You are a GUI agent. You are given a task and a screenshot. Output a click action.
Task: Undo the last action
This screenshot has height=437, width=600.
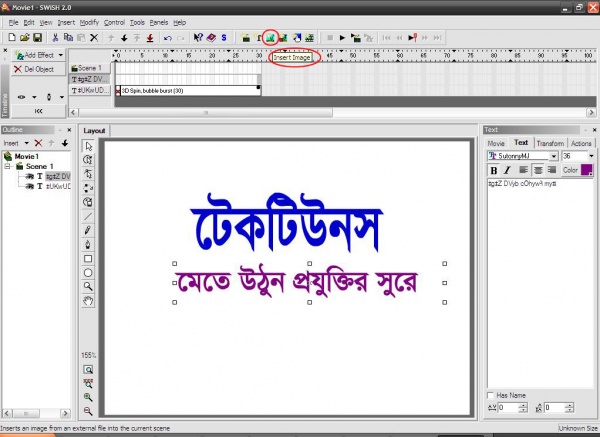pos(168,38)
